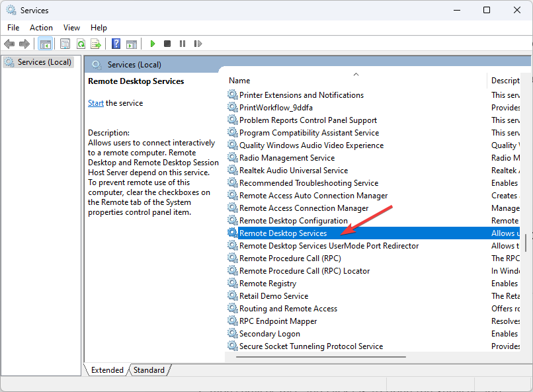Select Problem Reports Control Panel Support service
The height and width of the screenshot is (392, 533).
308,120
